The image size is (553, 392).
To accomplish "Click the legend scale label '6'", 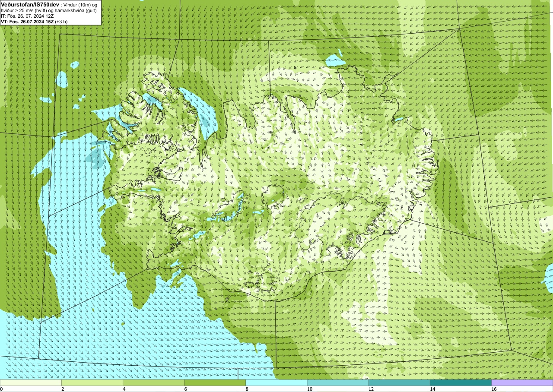I will click(185, 389).
